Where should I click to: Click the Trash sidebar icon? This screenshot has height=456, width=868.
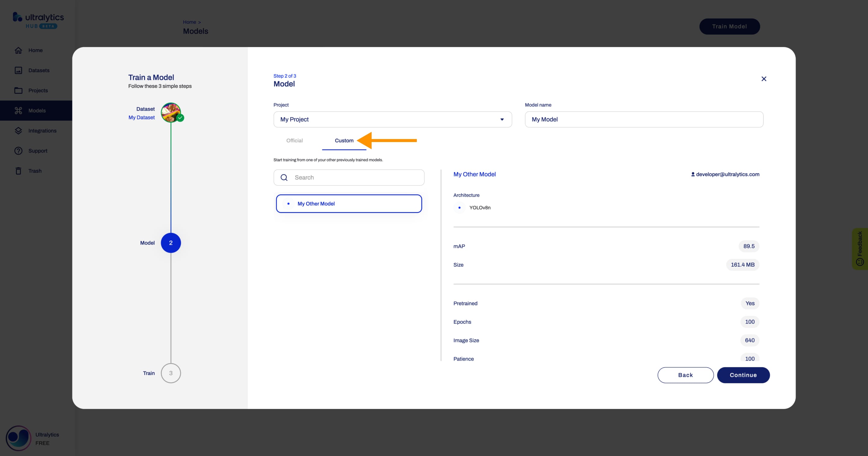(18, 171)
